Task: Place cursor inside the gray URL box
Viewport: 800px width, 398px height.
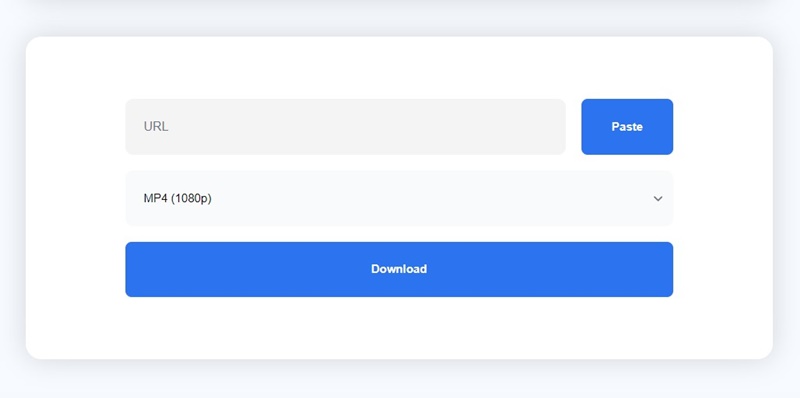Action: [x=345, y=127]
